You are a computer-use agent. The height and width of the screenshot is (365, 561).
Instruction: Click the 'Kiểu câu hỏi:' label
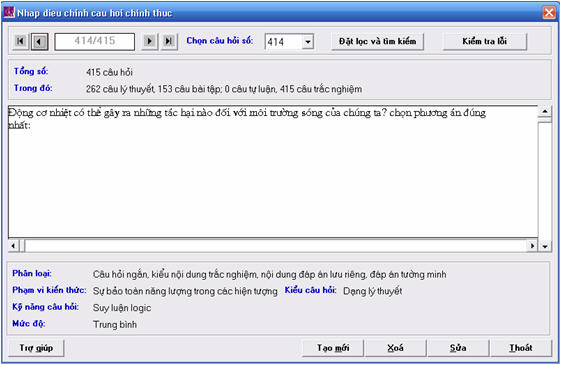(311, 290)
